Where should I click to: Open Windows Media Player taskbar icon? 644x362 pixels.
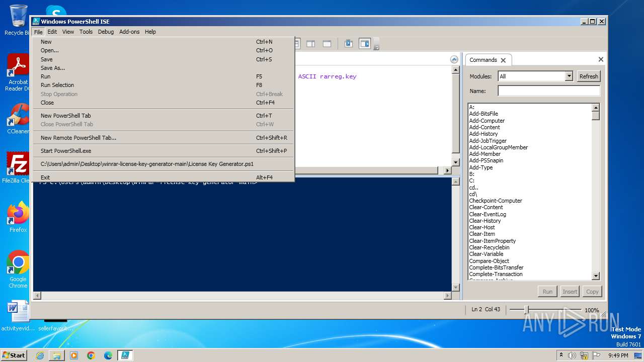(74, 355)
